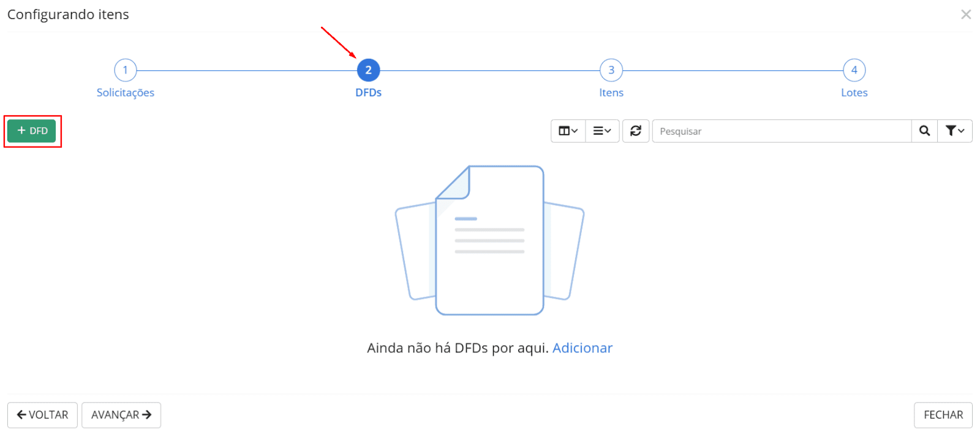
Task: Select the DFDs step label
Action: [x=368, y=93]
